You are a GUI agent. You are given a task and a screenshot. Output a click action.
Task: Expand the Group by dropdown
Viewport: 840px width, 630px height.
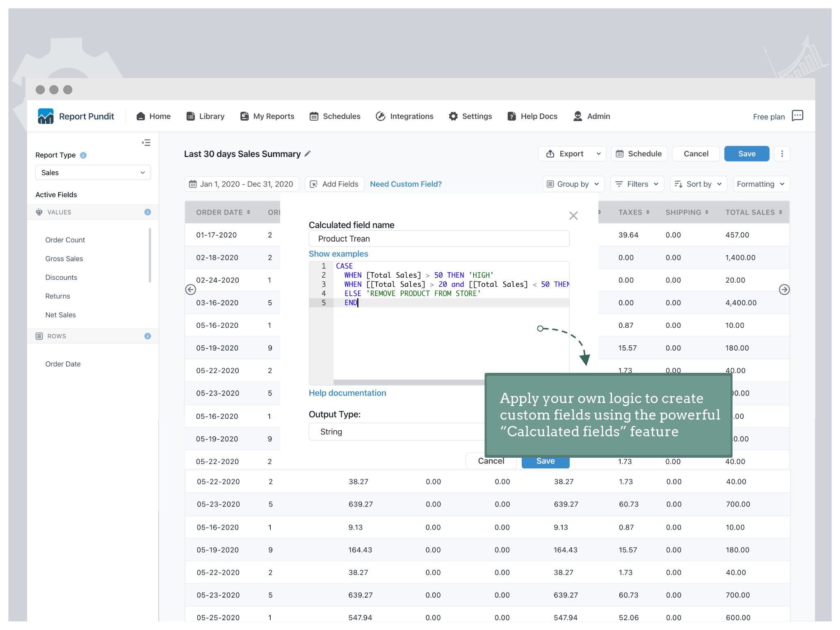click(573, 184)
